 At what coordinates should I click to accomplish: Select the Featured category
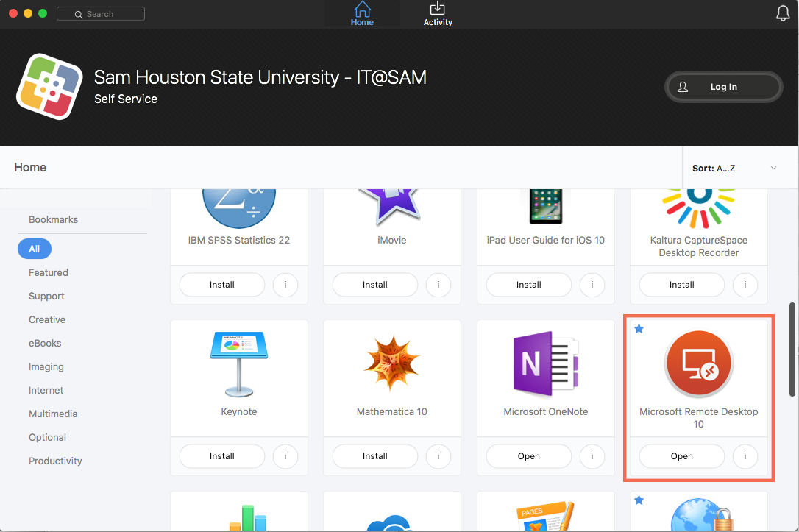pyautogui.click(x=49, y=273)
